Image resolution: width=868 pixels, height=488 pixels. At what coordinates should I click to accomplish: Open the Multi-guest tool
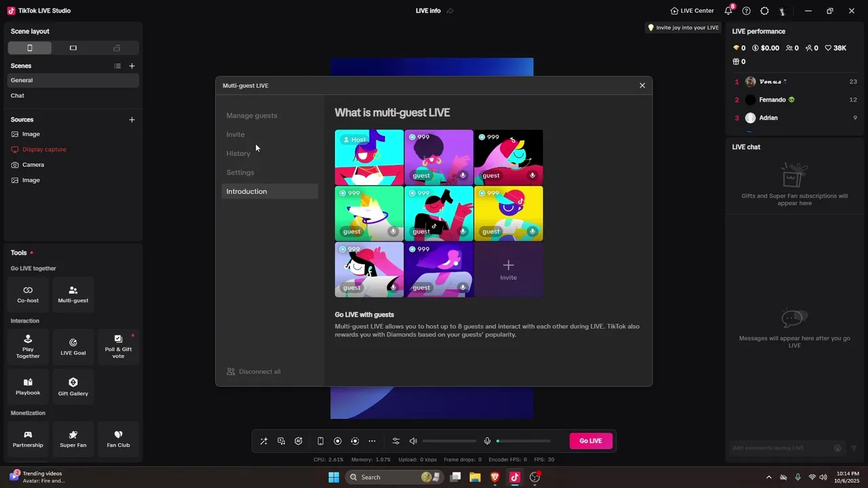tap(73, 294)
